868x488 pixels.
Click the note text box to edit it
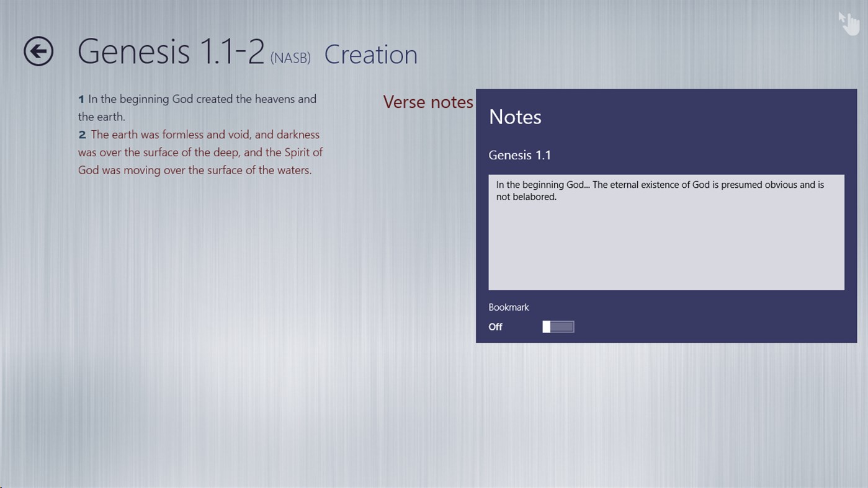tap(666, 233)
